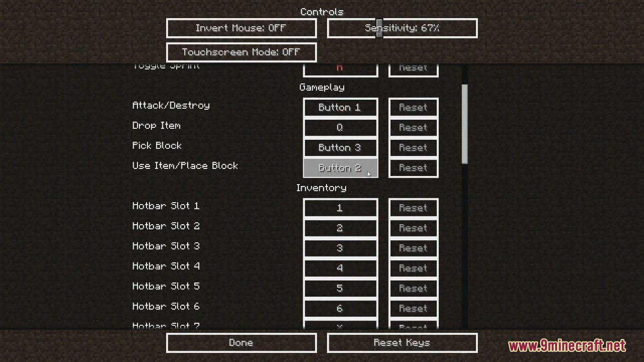Screen dimensions: 644x362
Task: Reset the Hotbar Slot 2 key
Action: coord(413,228)
